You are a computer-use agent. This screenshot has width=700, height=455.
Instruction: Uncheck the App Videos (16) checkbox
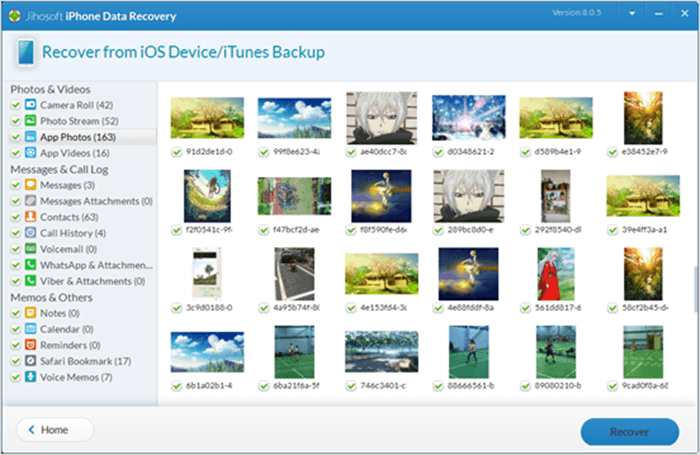(x=16, y=153)
